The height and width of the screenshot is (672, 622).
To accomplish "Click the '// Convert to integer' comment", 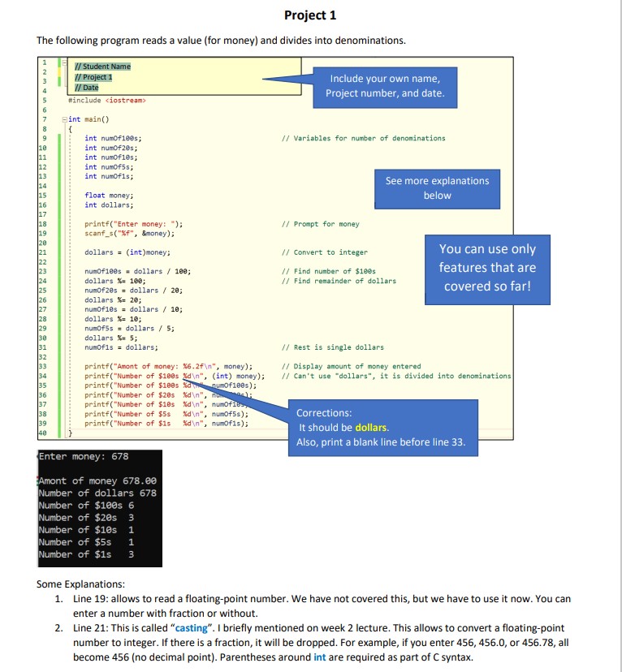I will pos(325,252).
